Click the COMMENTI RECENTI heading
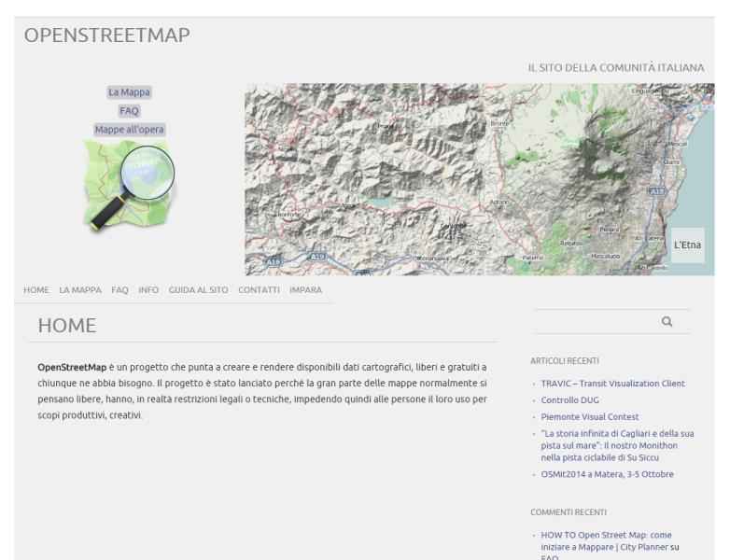730x560 pixels. [569, 512]
